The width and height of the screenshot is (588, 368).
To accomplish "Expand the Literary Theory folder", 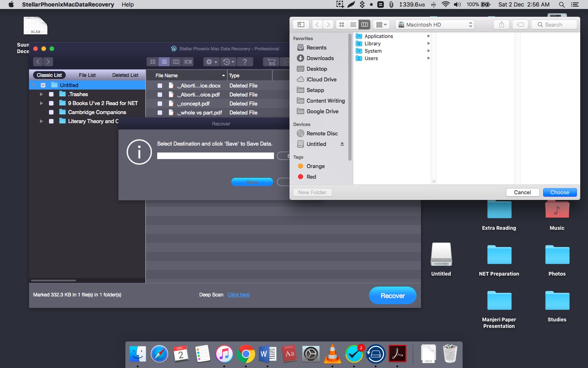I will pos(41,121).
